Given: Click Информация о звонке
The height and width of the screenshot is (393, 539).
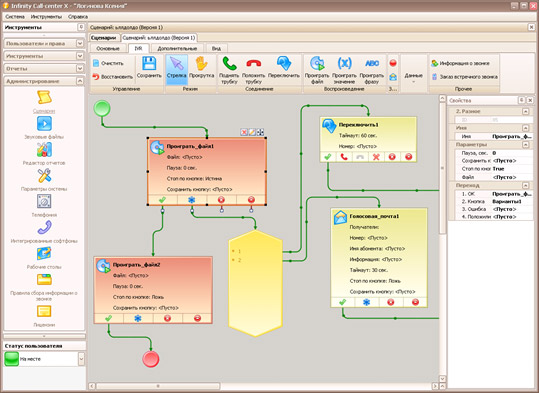Looking at the screenshot, I should [x=460, y=63].
